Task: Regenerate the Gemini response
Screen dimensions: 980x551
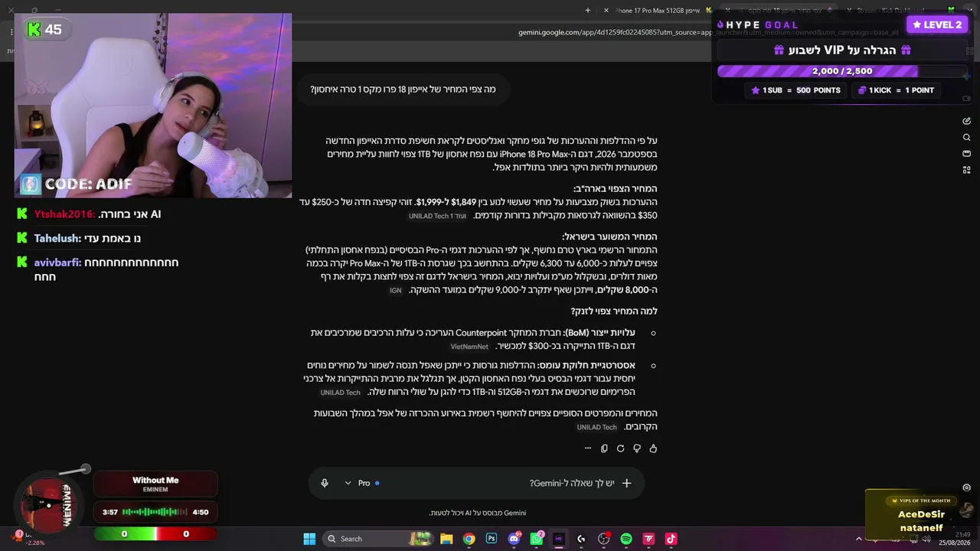Action: tap(620, 448)
